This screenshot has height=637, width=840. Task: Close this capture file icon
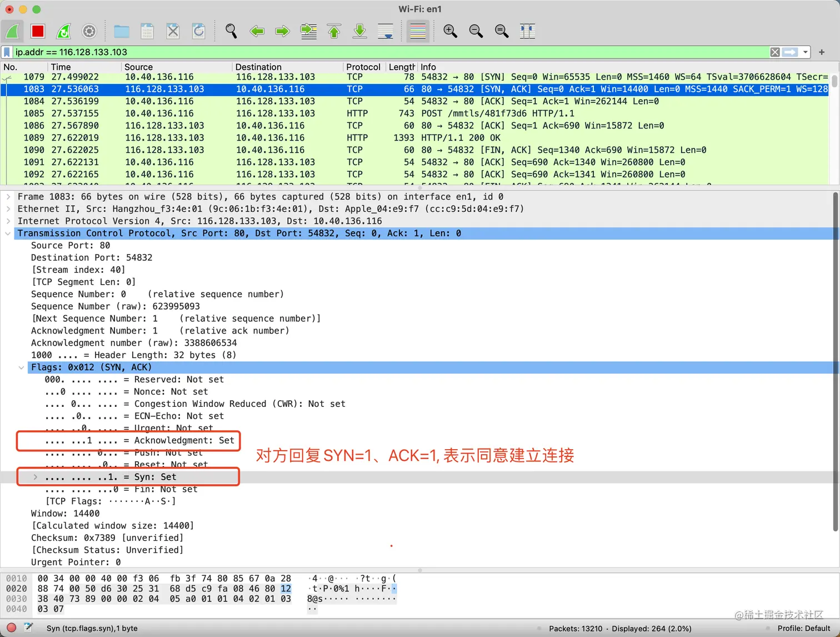pos(173,31)
